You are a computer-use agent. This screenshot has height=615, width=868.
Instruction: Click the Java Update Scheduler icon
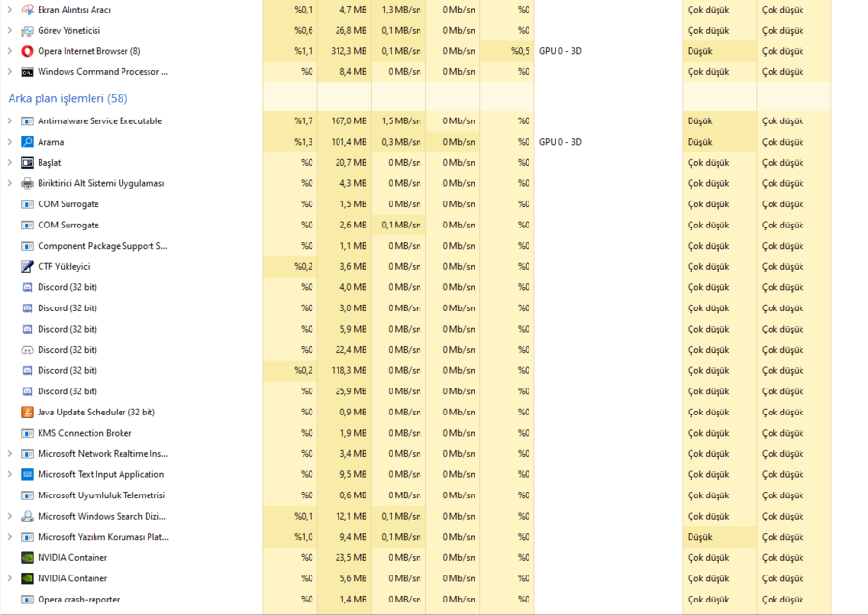27,412
